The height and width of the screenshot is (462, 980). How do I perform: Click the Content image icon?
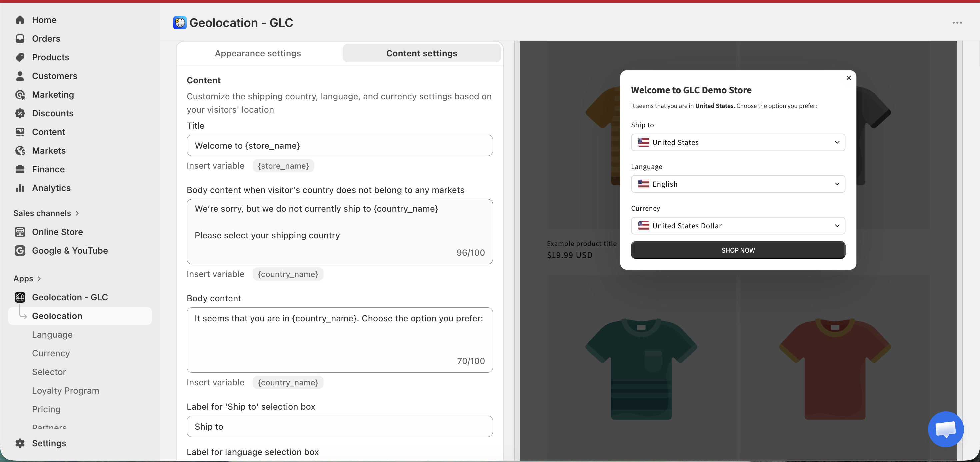pyautogui.click(x=20, y=132)
